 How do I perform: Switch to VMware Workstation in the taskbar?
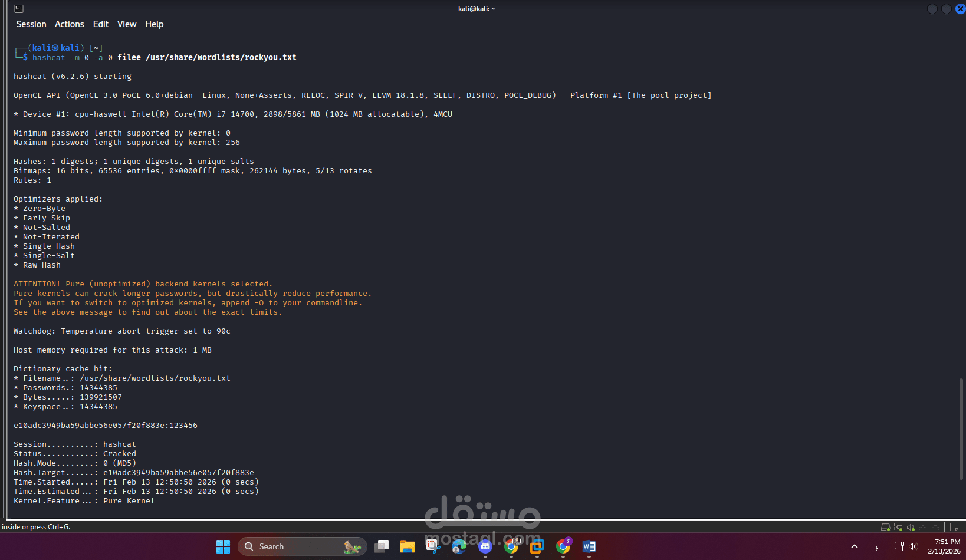[537, 546]
